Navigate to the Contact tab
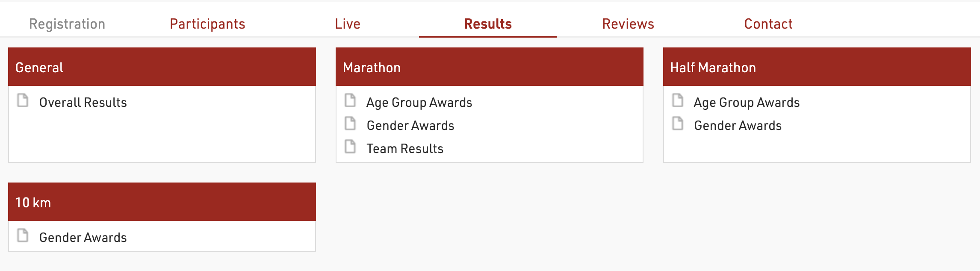The image size is (980, 271). 768,24
